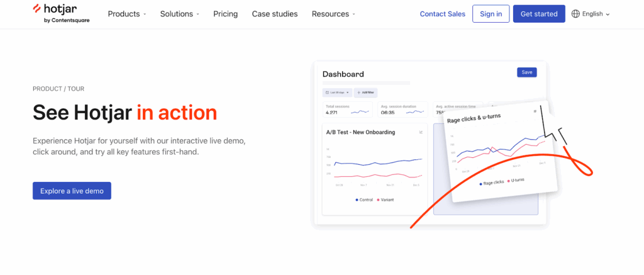Click the Last 30 days selector in preview
Viewport: 644px width, 275px height.
(x=337, y=93)
